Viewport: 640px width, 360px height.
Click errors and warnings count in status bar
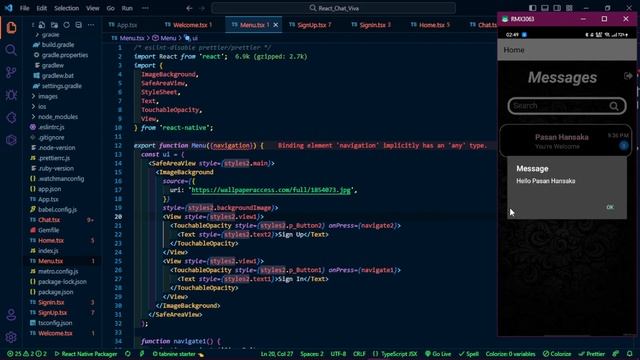[x=27, y=354]
